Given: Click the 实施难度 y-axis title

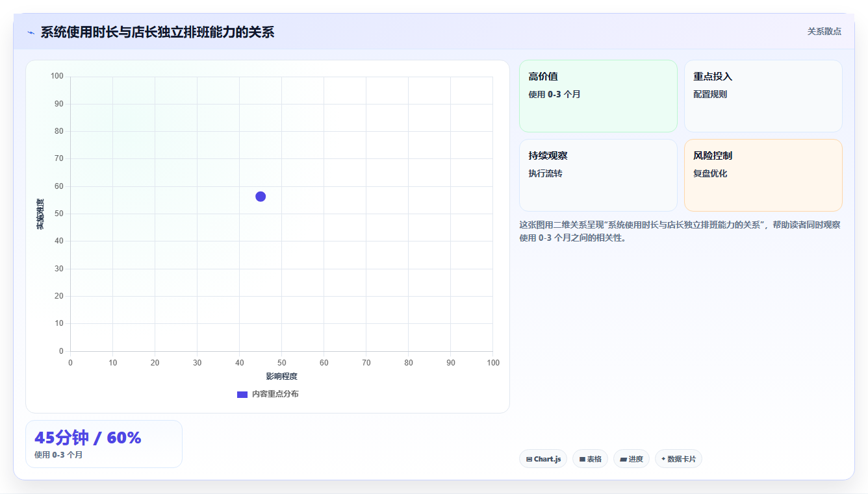Looking at the screenshot, I should [40, 214].
